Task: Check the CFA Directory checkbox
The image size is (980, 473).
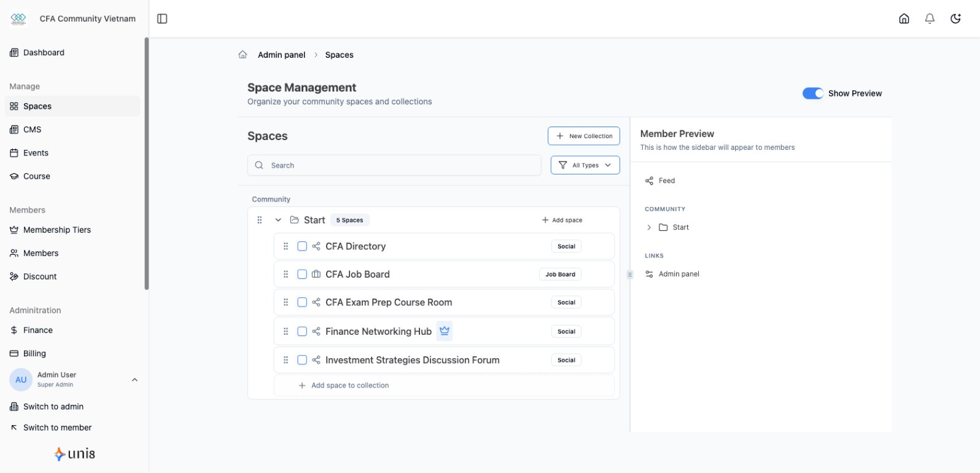Action: point(302,246)
